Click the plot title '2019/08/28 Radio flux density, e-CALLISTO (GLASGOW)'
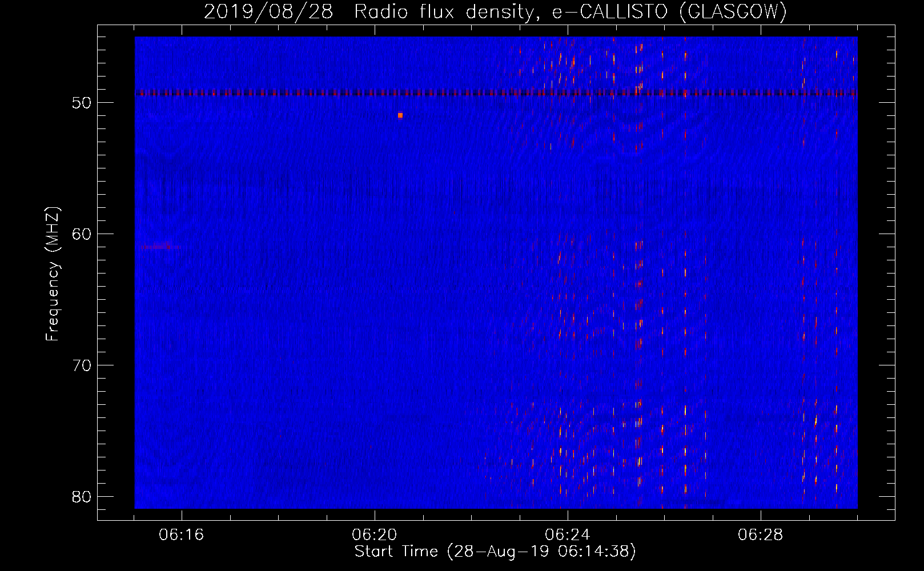Screen dimensions: 924x571 pyautogui.click(x=495, y=12)
